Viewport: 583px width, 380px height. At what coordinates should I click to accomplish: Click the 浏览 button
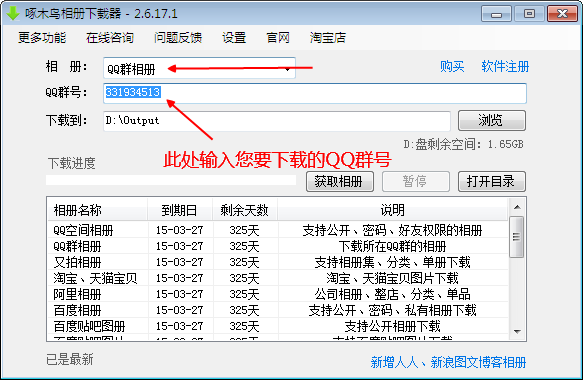click(x=492, y=120)
